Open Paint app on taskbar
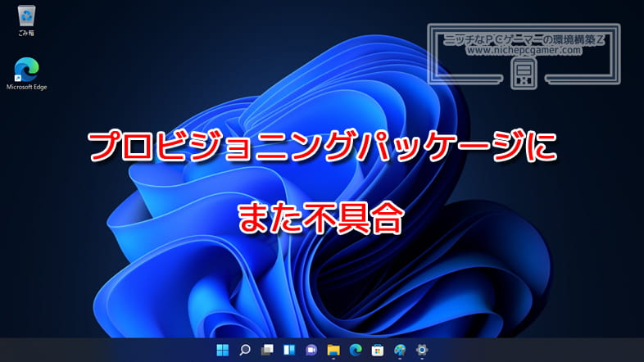 (400, 350)
